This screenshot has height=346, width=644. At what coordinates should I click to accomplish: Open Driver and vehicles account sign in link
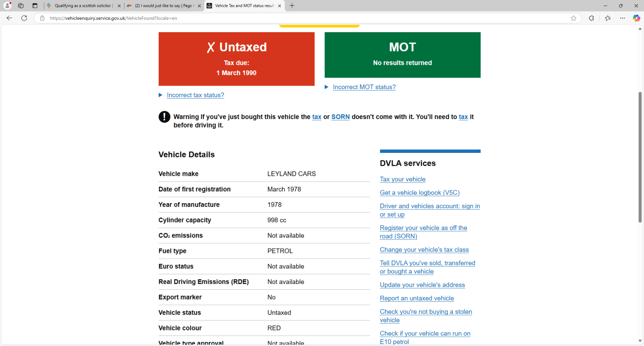pyautogui.click(x=430, y=210)
